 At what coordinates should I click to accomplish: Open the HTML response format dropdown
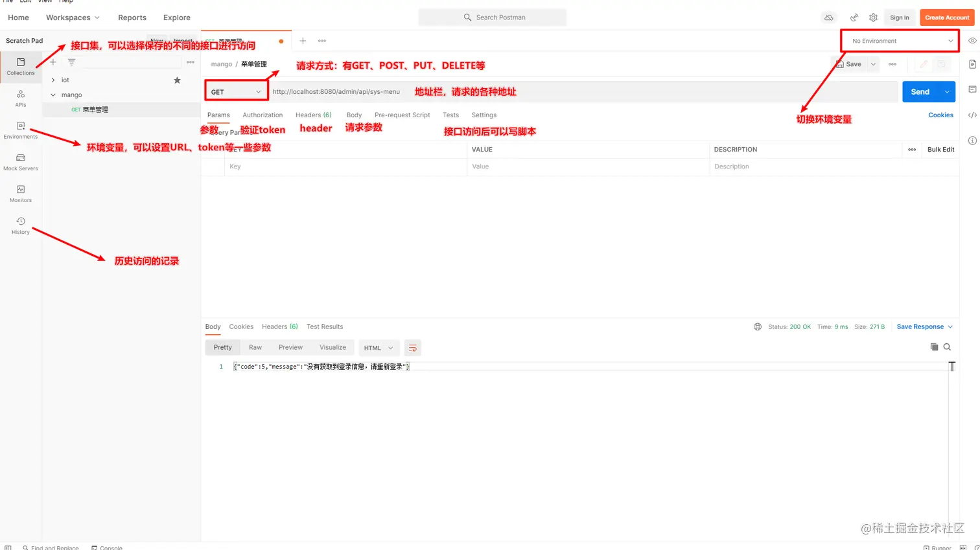[379, 348]
